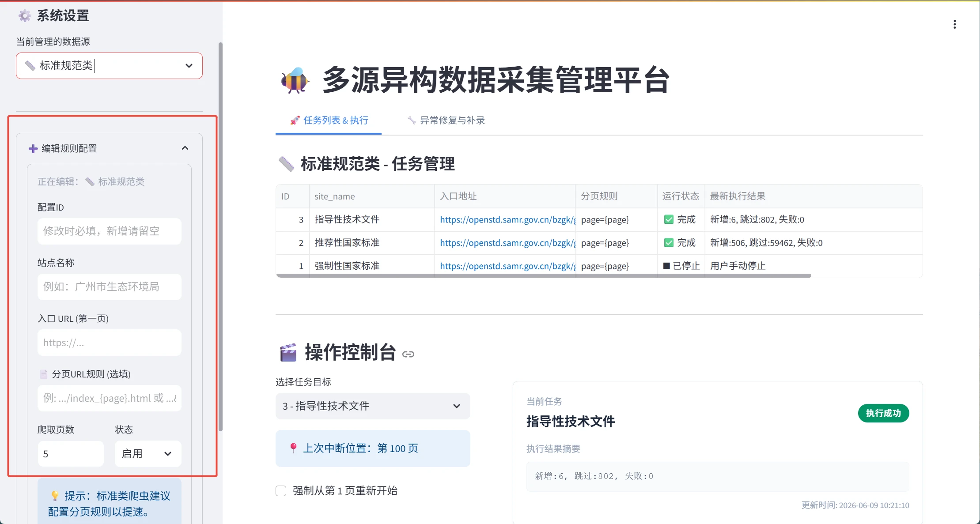Click the red pin icon at 上次中断位置

coord(293,448)
